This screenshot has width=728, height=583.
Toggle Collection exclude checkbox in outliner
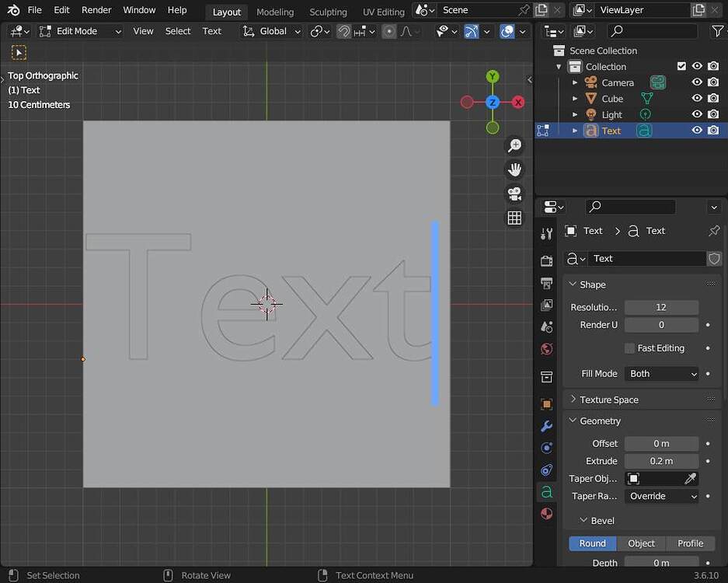click(x=681, y=66)
